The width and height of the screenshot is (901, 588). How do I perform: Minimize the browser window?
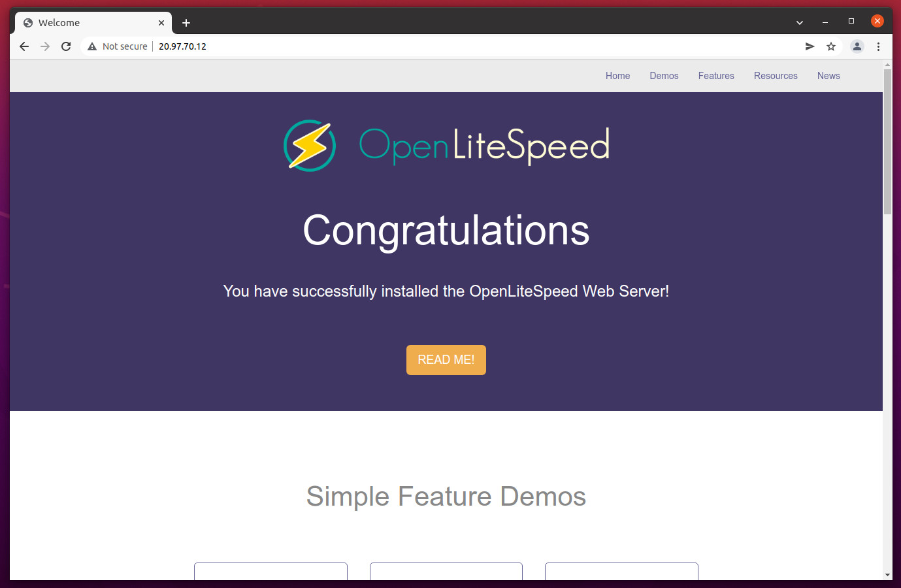(x=825, y=22)
